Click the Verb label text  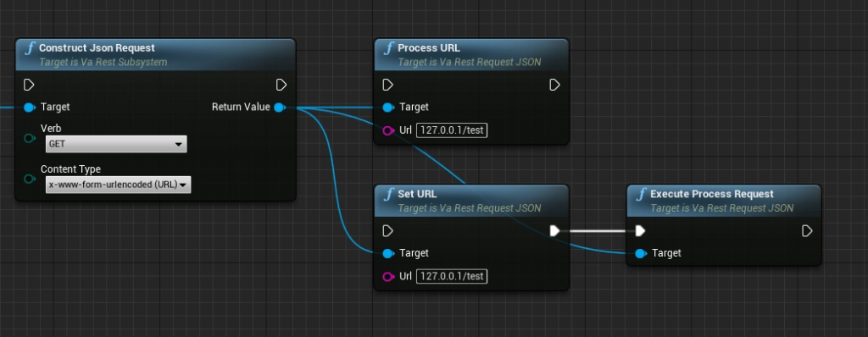(51, 129)
